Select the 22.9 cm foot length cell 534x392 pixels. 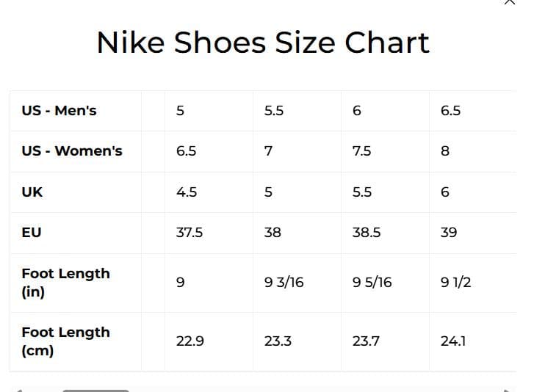click(x=190, y=341)
